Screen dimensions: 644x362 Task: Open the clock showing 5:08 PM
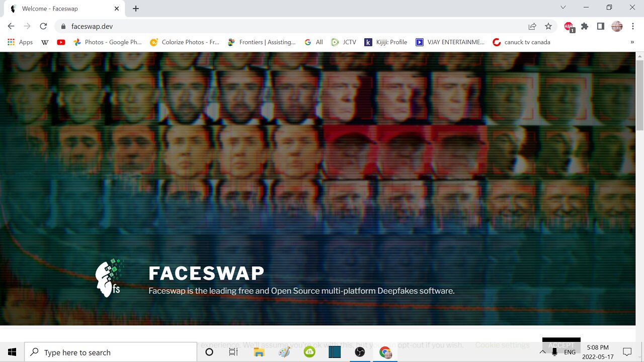(598, 352)
